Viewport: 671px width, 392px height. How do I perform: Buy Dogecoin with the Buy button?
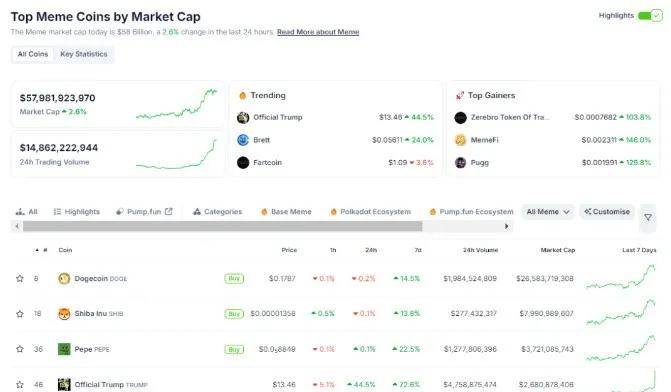tap(234, 279)
